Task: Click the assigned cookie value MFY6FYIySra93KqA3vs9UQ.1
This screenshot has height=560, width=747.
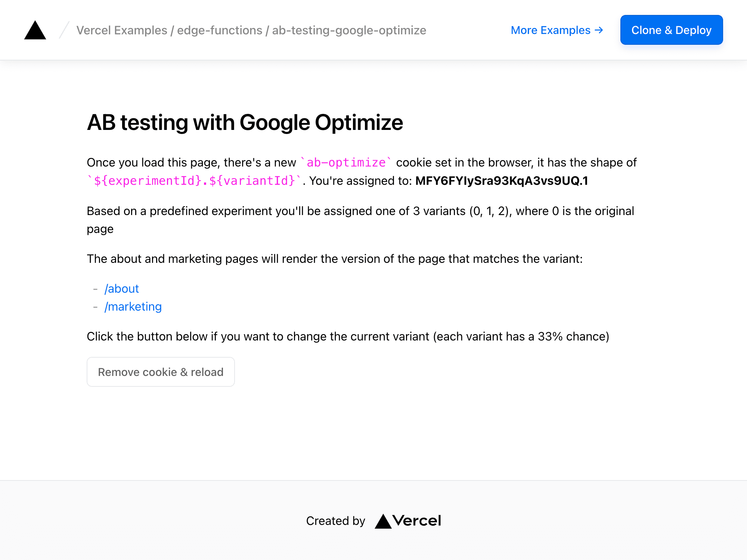Action: tap(502, 181)
